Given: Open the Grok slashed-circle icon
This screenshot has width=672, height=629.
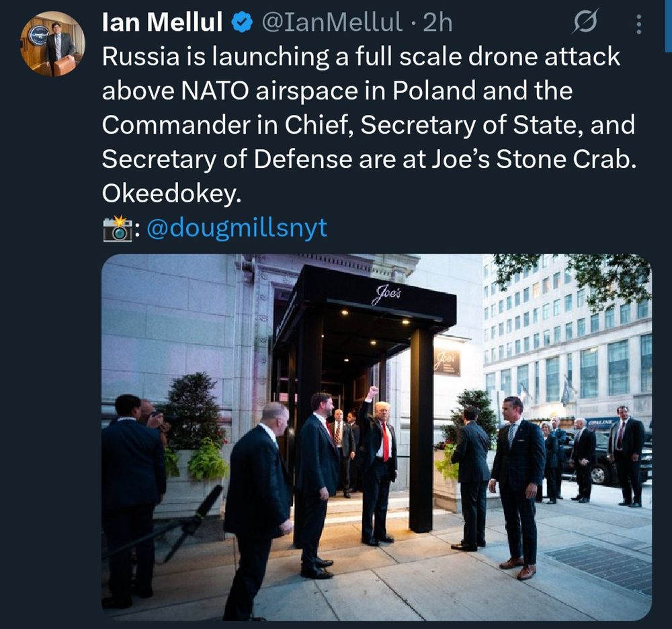Looking at the screenshot, I should click(585, 22).
